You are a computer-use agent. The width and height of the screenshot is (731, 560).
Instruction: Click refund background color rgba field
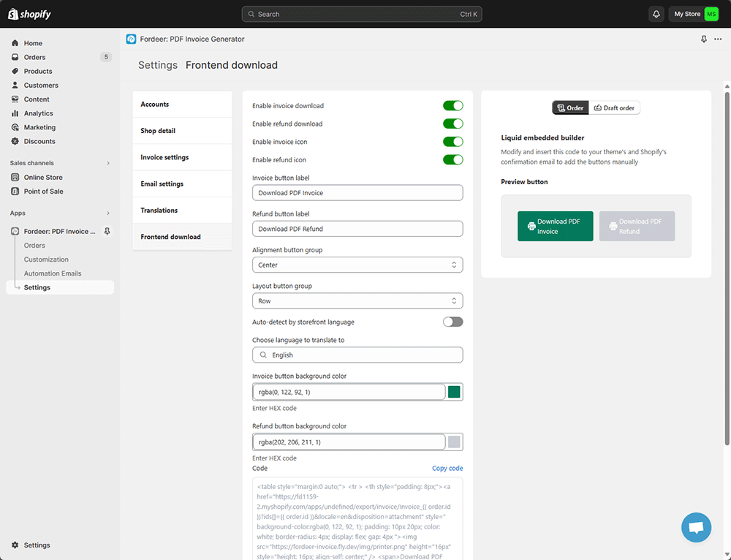point(349,442)
